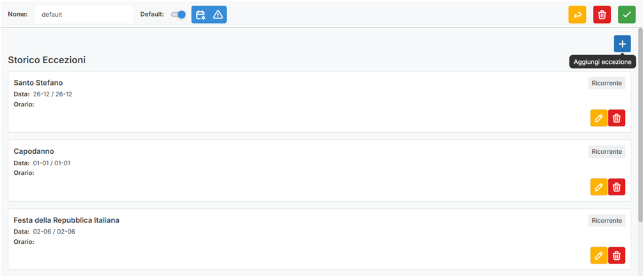Click Ricorrente tag on Festa della Repubblica
Viewport: 644px width, 277px height.
[x=606, y=220]
